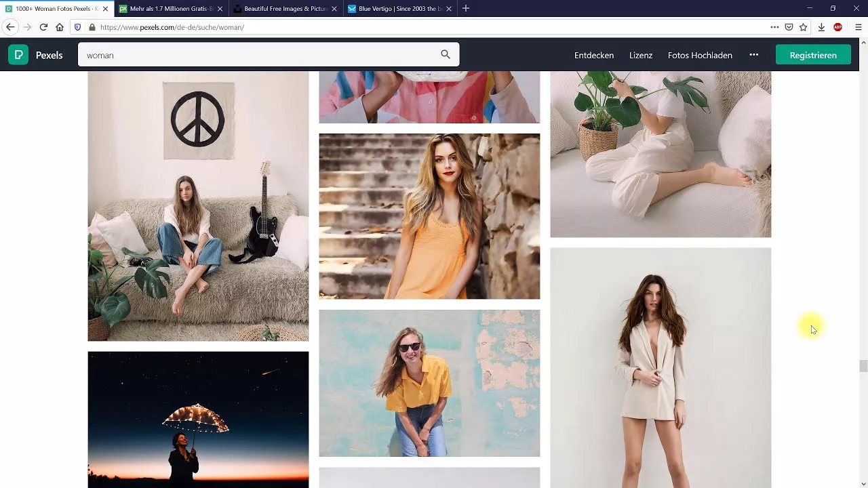Bookmark this page with the star icon

click(x=804, y=27)
